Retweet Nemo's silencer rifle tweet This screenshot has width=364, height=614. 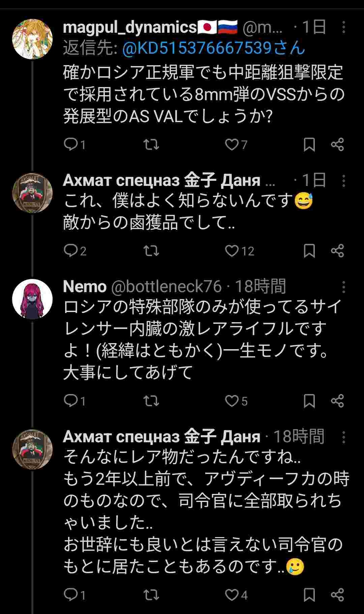(151, 401)
